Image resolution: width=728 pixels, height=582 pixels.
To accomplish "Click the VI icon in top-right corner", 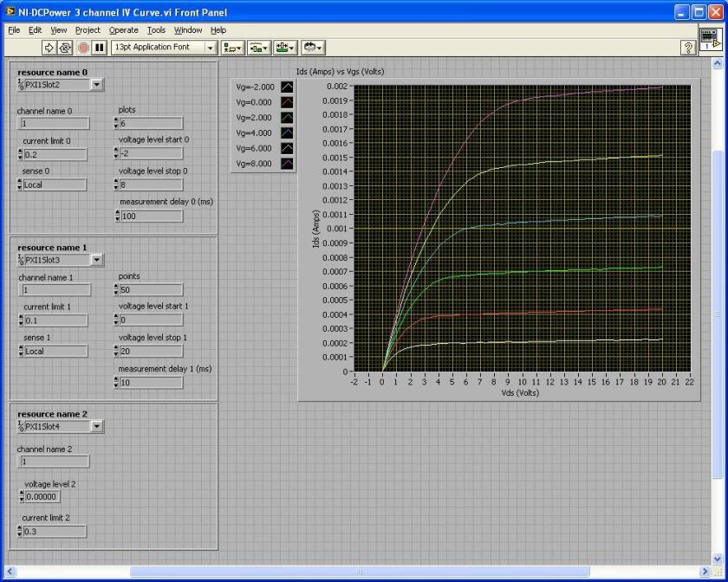I will pyautogui.click(x=710, y=40).
